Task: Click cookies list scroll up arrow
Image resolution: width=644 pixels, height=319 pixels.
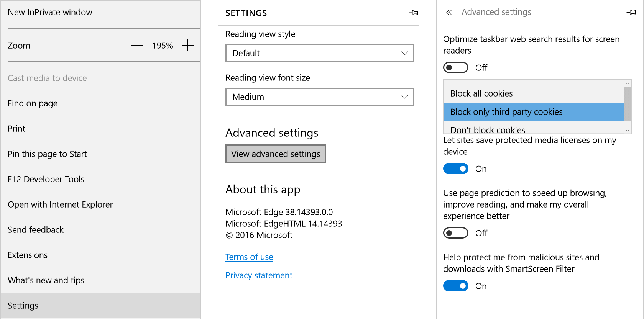Action: pyautogui.click(x=628, y=83)
